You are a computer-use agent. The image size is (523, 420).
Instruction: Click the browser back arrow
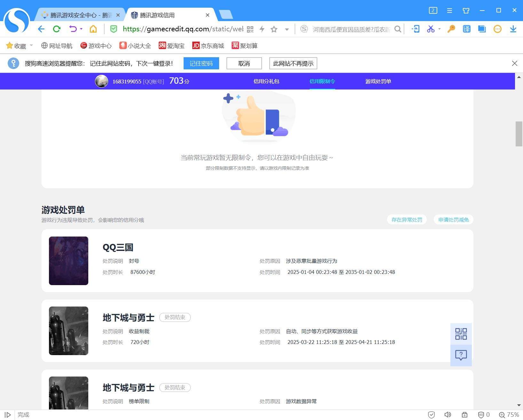[x=41, y=29]
